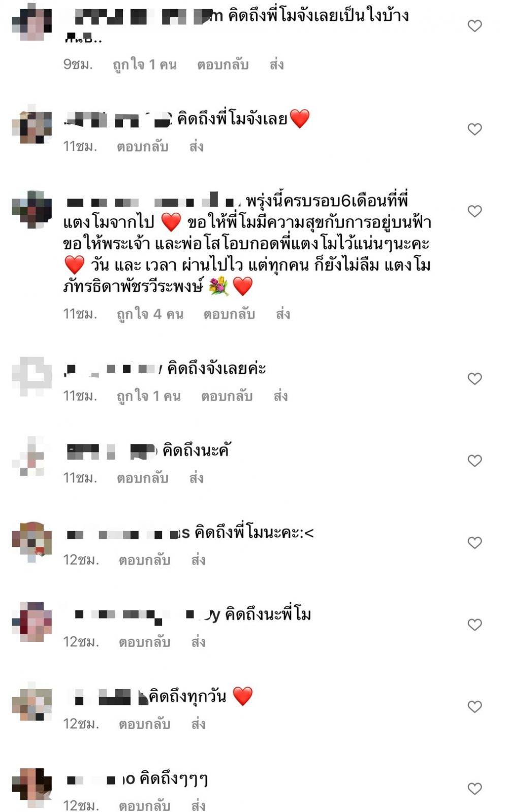Send (ส่ง) the 'คิดถึงนะพี่โม' comment
The image size is (508, 812).
198,642
